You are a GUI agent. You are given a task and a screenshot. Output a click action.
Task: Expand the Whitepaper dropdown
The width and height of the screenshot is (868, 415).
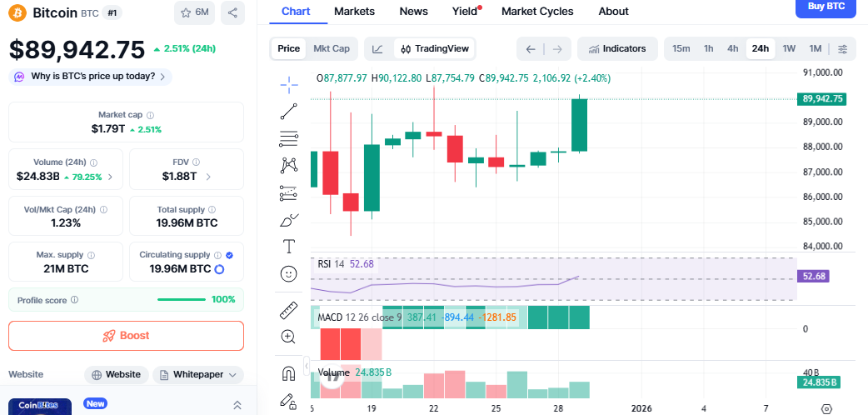tap(197, 375)
